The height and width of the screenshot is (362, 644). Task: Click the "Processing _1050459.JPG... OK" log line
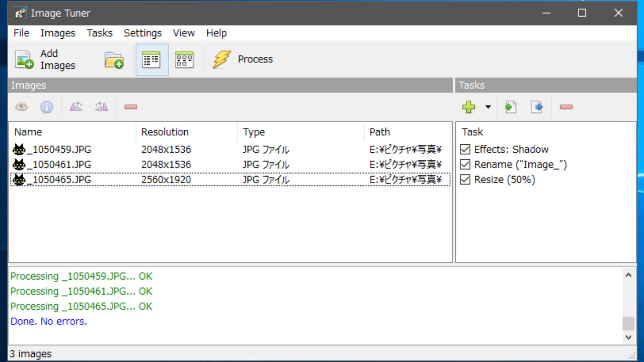click(x=81, y=276)
